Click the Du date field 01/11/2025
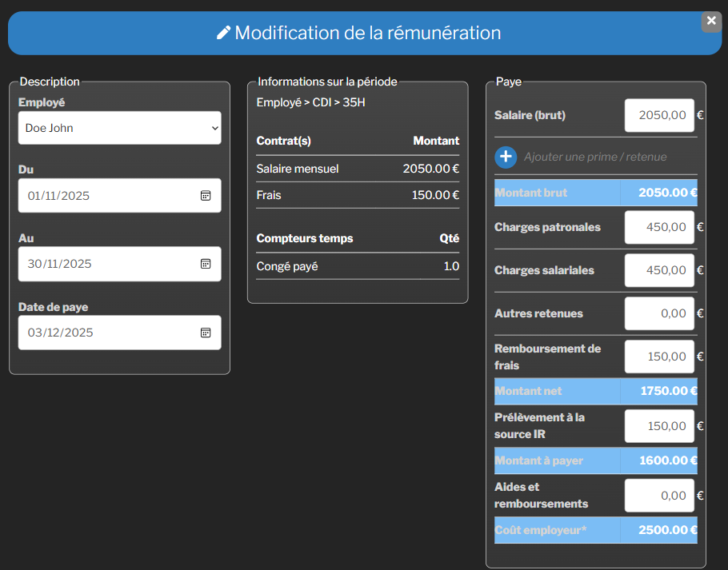This screenshot has height=570, width=728. 108,196
